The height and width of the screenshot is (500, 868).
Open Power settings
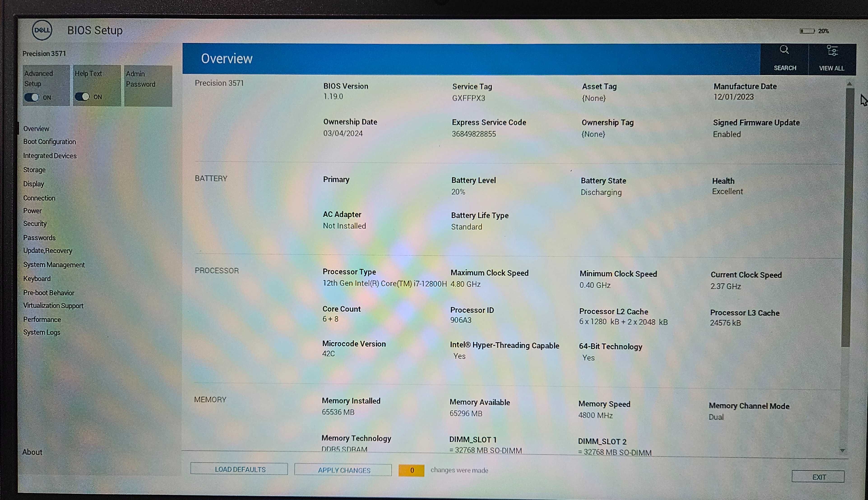(32, 211)
